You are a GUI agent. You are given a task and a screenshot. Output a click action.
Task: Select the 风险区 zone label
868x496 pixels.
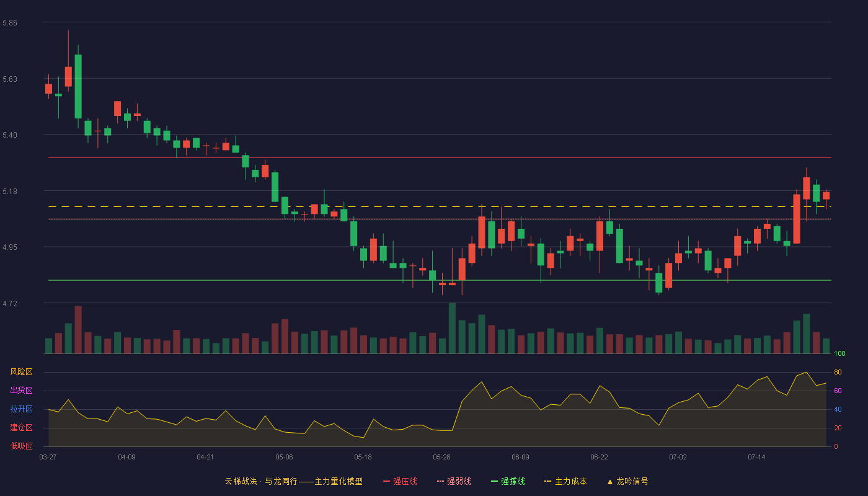coord(21,372)
